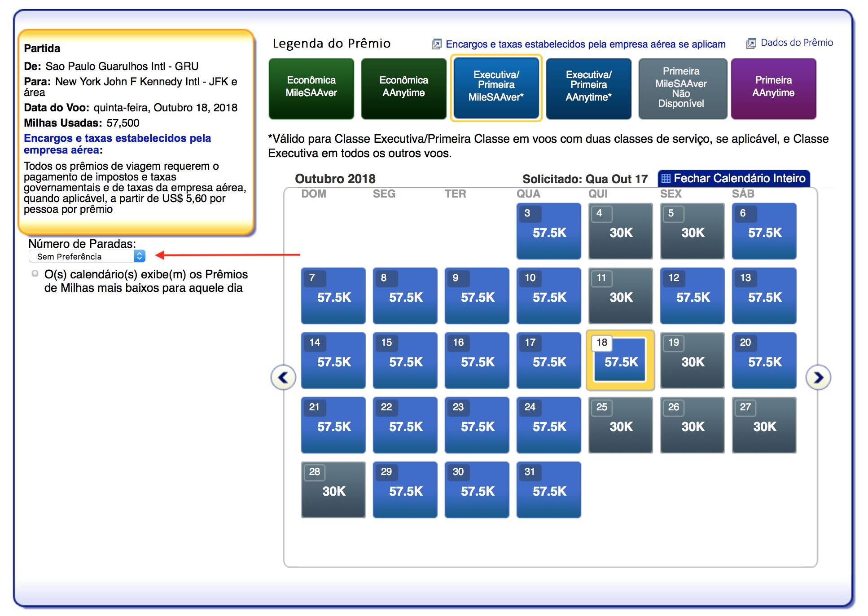Select Executiva/Primeira AAnytime award type
This screenshot has width=868, height=616.
point(589,88)
